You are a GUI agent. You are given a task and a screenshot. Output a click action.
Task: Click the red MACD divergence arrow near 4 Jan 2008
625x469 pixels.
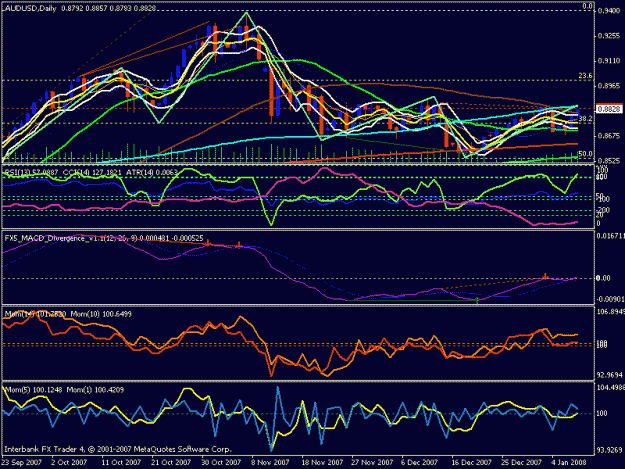(546, 276)
